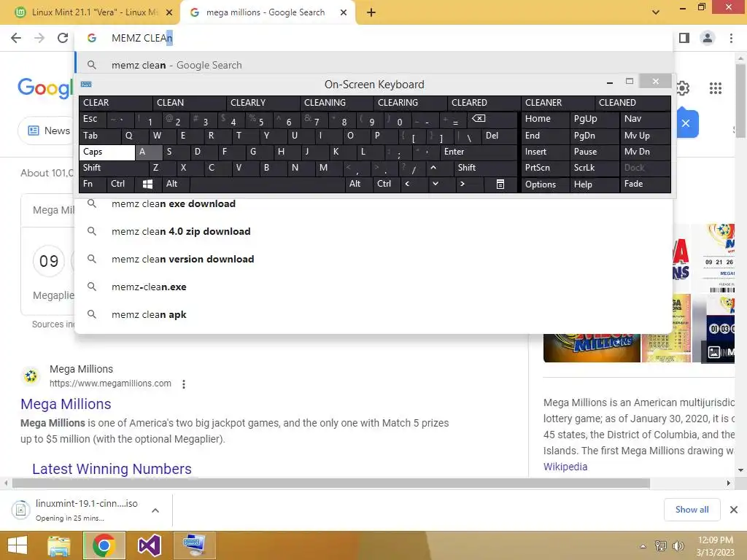
Task: Click the volume speaker icon in the tray
Action: (678, 546)
